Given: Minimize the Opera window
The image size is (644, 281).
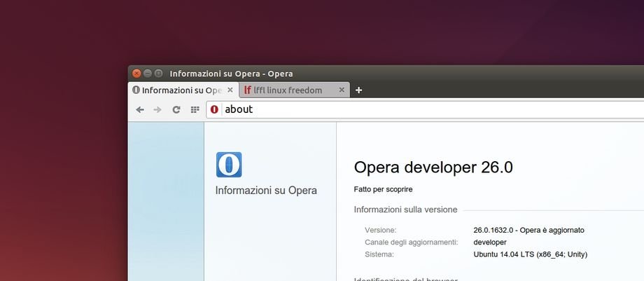Looking at the screenshot, I should (x=148, y=73).
